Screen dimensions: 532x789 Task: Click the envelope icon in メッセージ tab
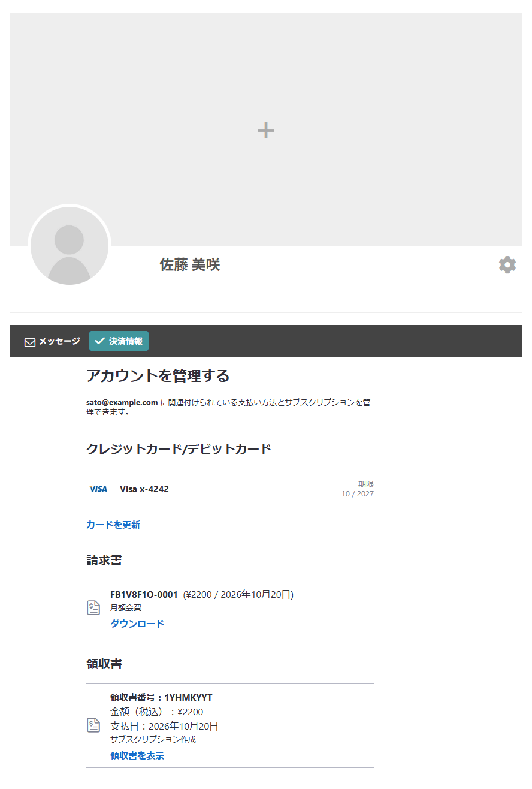[30, 342]
